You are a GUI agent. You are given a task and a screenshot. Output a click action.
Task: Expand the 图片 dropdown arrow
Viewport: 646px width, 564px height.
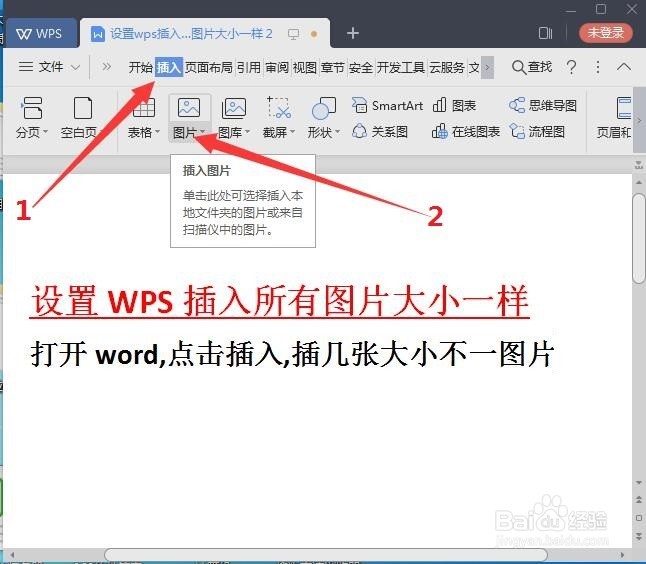click(x=202, y=132)
